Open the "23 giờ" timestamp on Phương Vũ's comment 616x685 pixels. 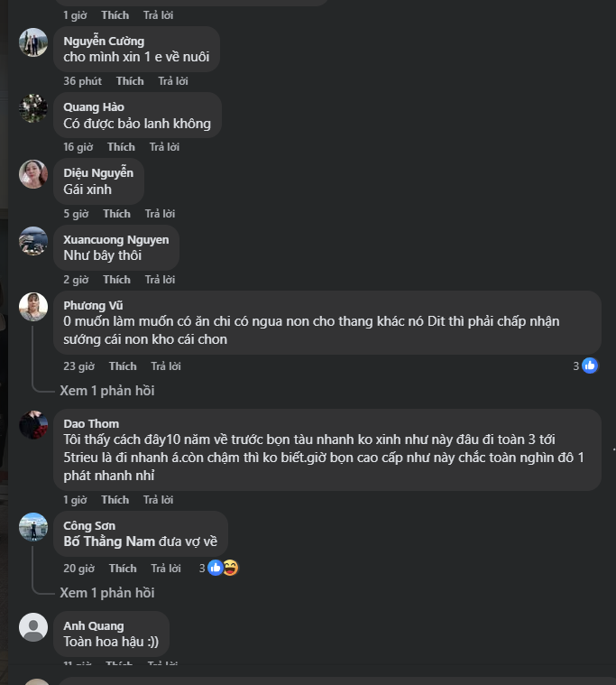pos(78,366)
